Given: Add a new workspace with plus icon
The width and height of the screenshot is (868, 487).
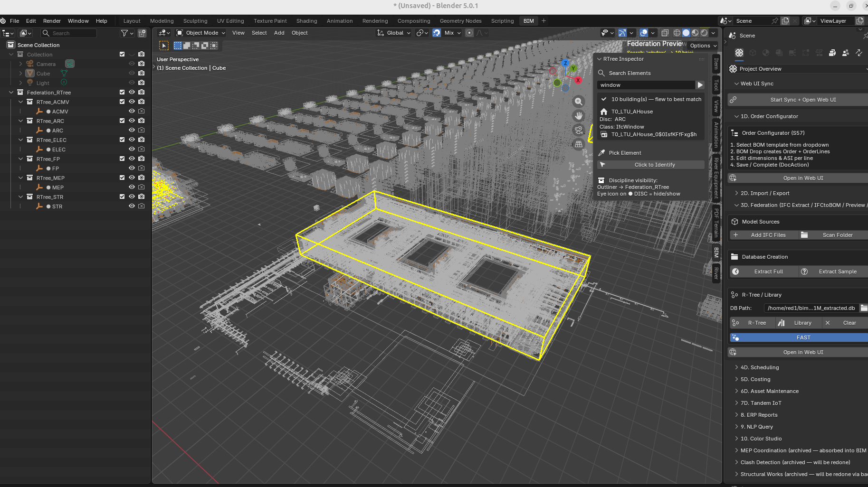Looking at the screenshot, I should [x=544, y=21].
